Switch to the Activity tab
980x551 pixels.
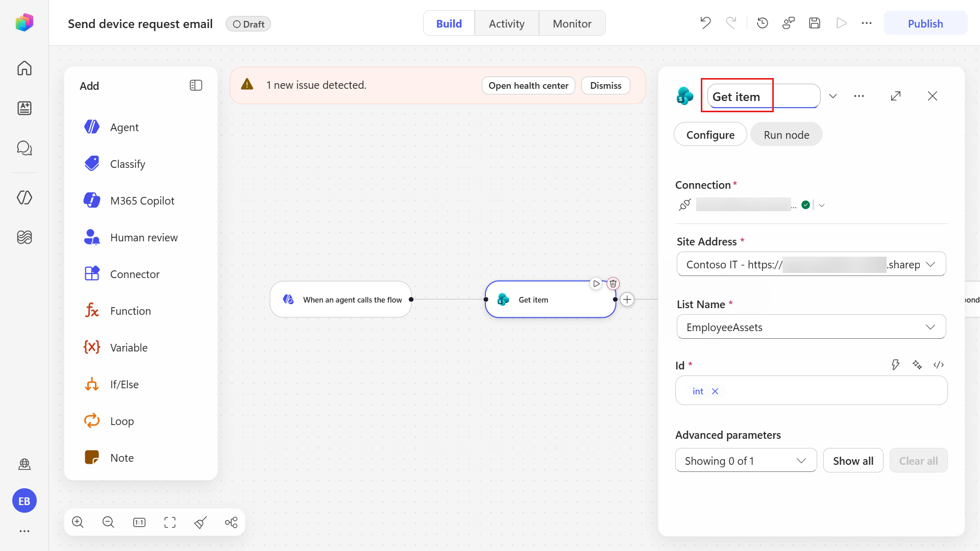click(506, 23)
